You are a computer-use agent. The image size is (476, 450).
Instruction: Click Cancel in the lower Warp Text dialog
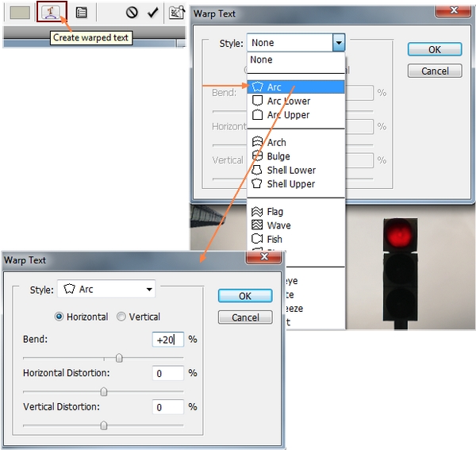point(245,317)
